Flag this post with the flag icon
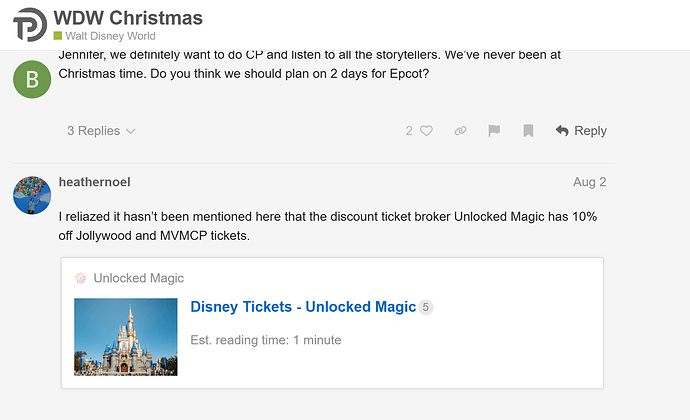This screenshot has width=690, height=420. (493, 131)
